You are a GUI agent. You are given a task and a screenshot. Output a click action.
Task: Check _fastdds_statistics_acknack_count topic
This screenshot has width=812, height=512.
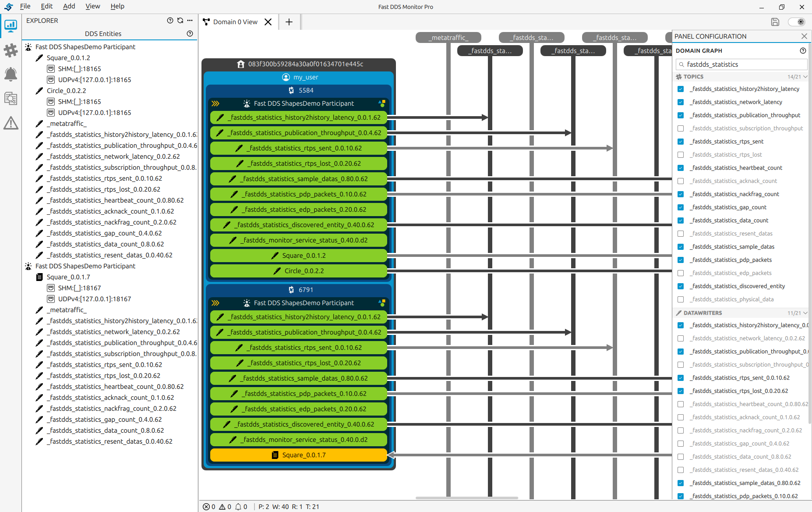[680, 181]
